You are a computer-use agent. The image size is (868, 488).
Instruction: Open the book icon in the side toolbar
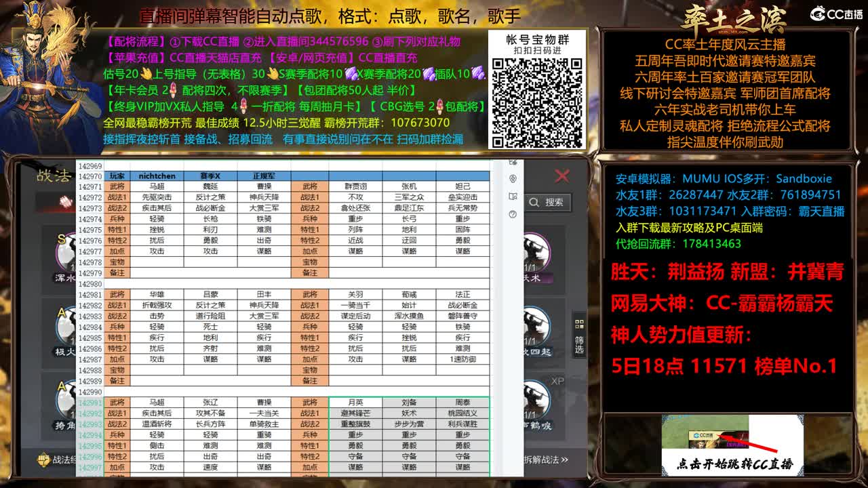pyautogui.click(x=514, y=197)
